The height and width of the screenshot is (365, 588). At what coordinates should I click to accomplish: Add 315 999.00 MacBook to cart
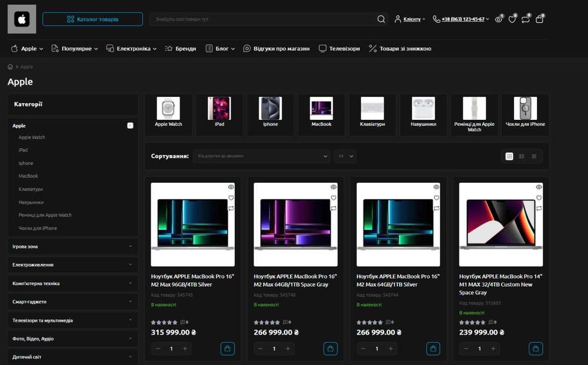point(228,349)
